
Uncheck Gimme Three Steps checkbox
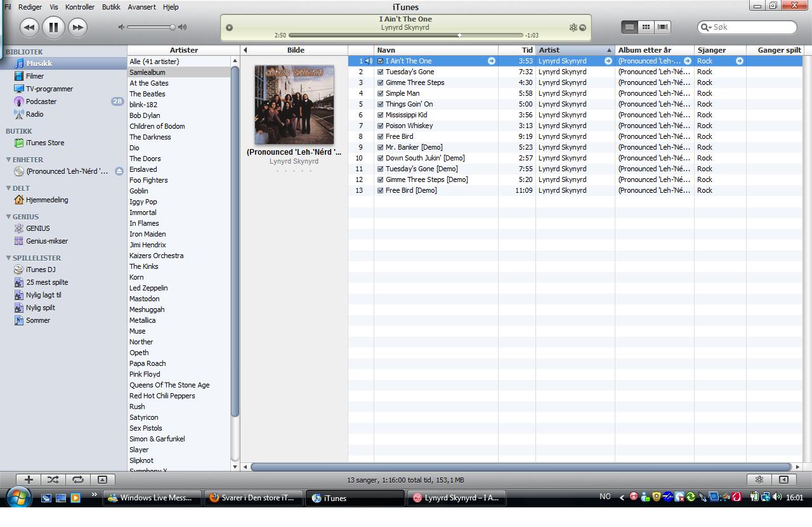(x=381, y=82)
